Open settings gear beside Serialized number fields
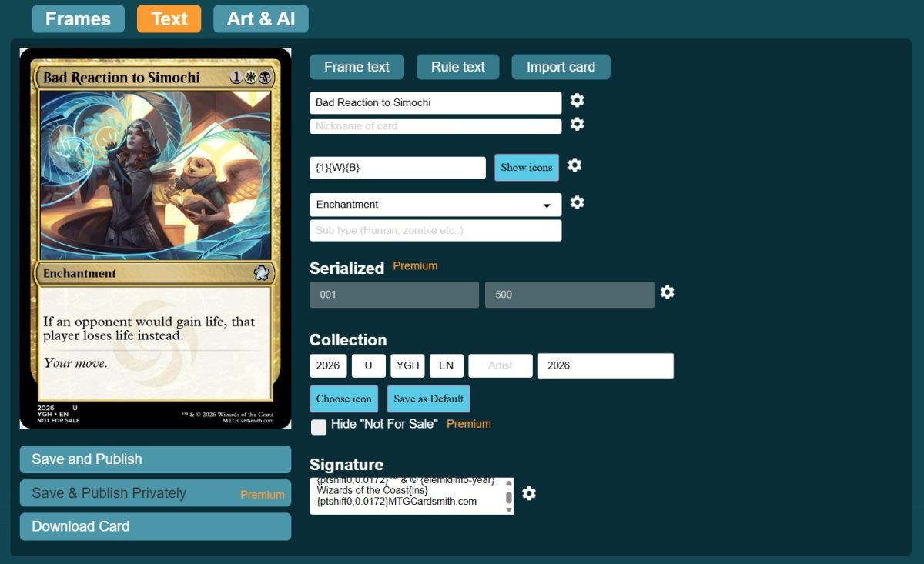924x564 pixels. 668,292
